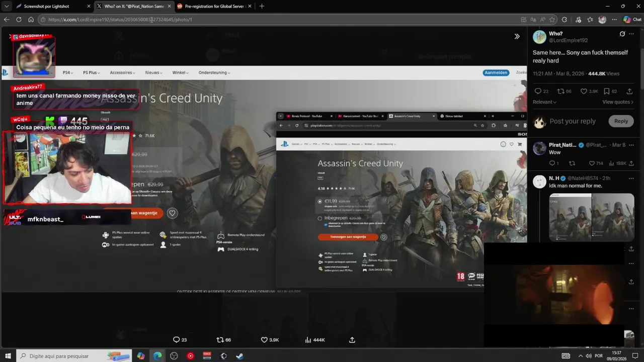Add page to favorites star icon
This screenshot has width=644, height=362.
pyautogui.click(x=552, y=20)
